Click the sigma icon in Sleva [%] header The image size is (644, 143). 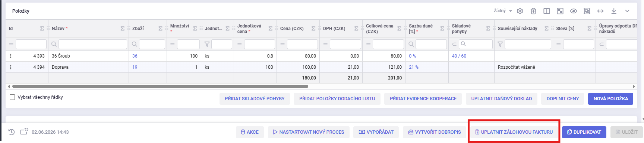pyautogui.click(x=589, y=29)
